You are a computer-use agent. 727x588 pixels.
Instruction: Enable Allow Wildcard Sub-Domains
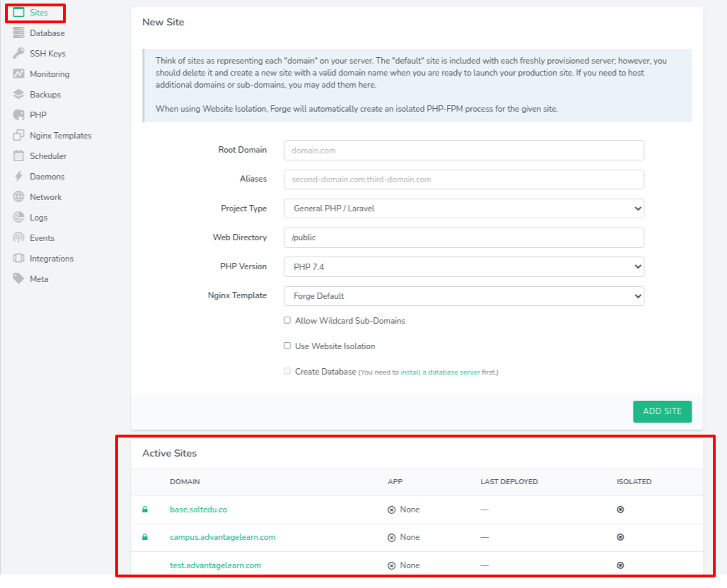point(287,320)
